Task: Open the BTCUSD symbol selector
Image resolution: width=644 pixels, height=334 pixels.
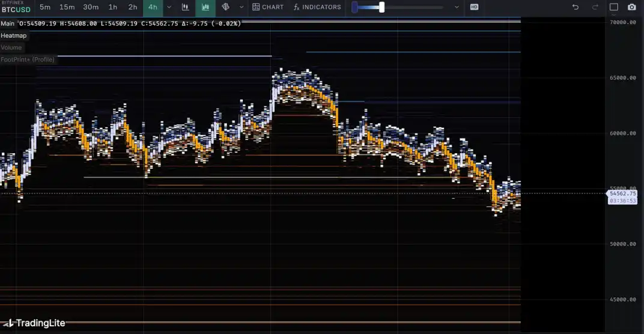Action: point(16,10)
